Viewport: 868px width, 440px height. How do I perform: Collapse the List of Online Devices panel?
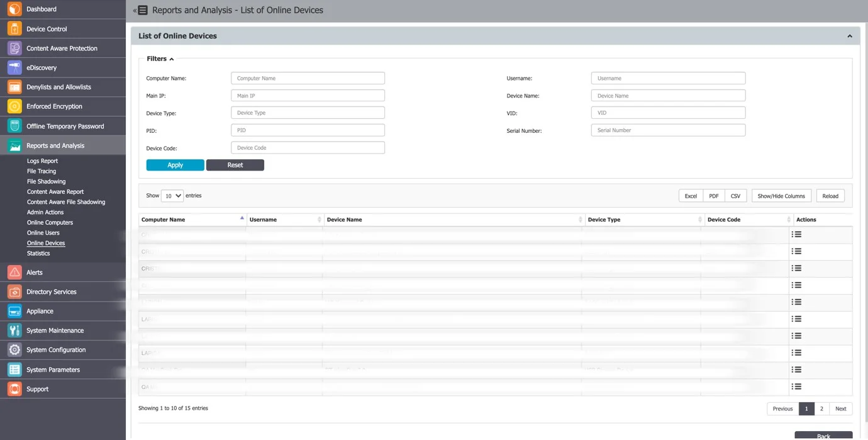[x=850, y=36]
